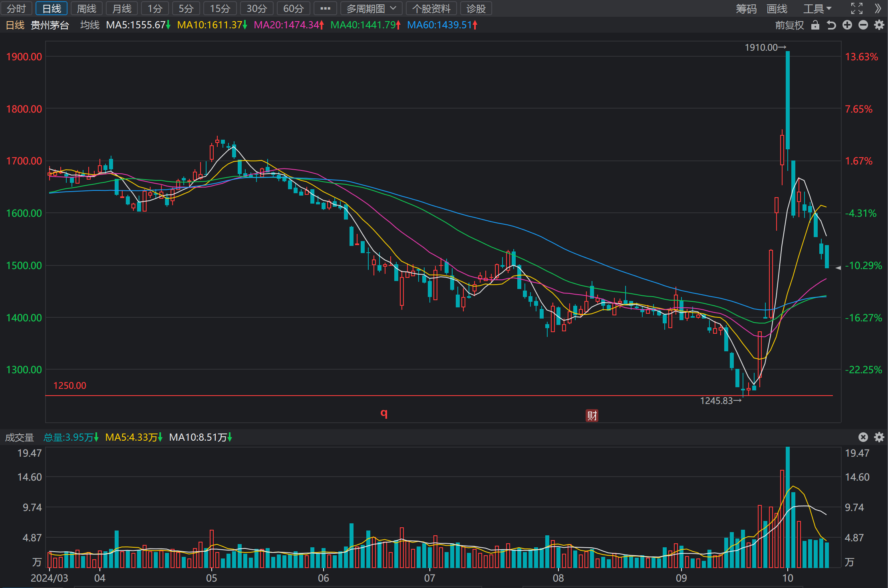Screen dimensions: 888x588
Task: Open volume panel settings gear
Action: pos(879,437)
